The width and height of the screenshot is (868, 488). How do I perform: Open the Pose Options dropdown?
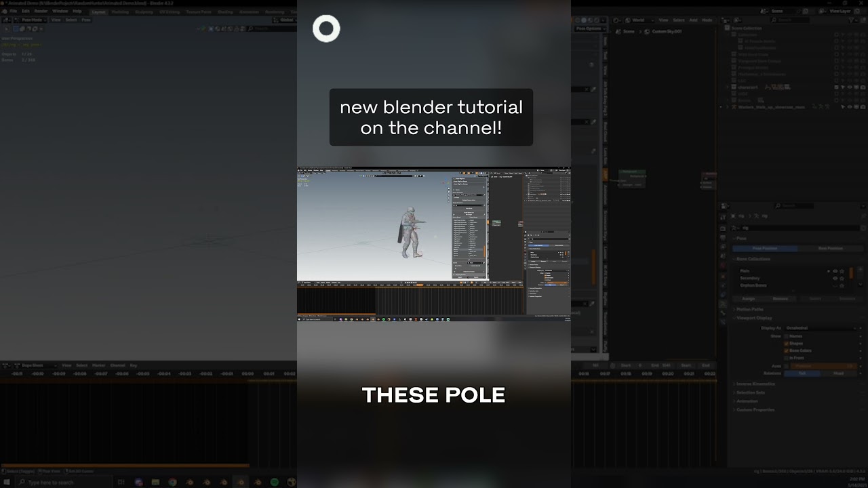[x=589, y=28]
